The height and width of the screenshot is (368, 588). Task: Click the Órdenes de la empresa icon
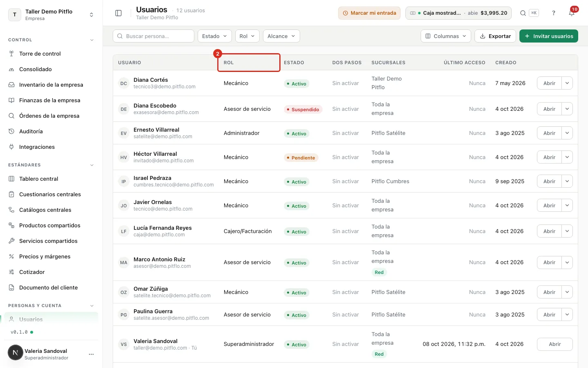pyautogui.click(x=11, y=116)
